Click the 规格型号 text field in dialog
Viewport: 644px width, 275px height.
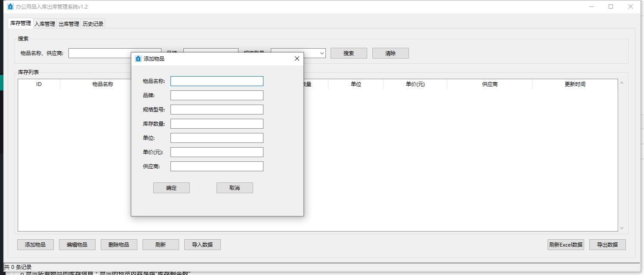point(217,109)
